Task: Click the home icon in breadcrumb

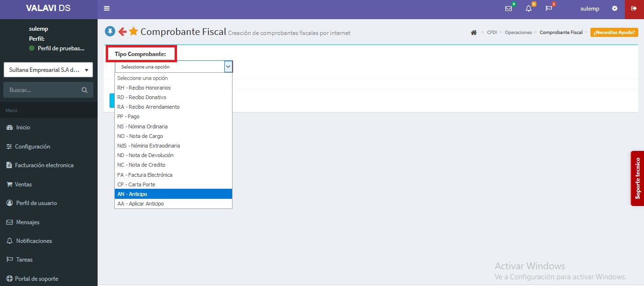Action: click(x=474, y=33)
